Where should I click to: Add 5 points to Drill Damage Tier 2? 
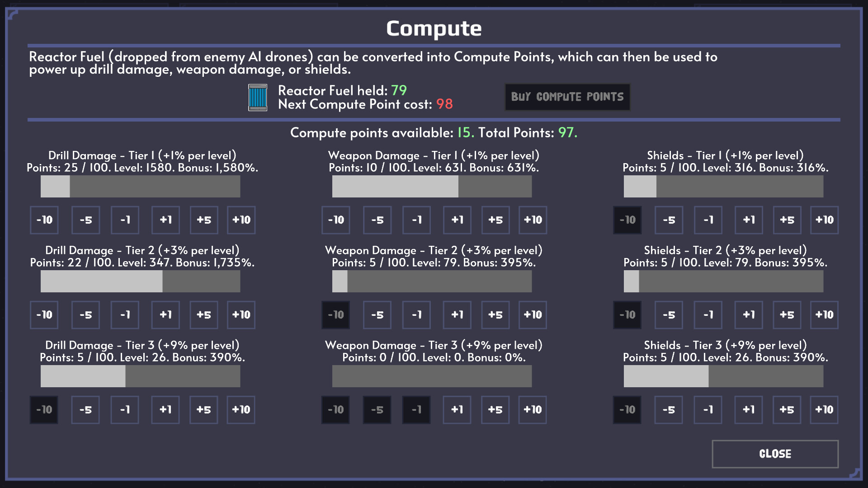(x=204, y=315)
